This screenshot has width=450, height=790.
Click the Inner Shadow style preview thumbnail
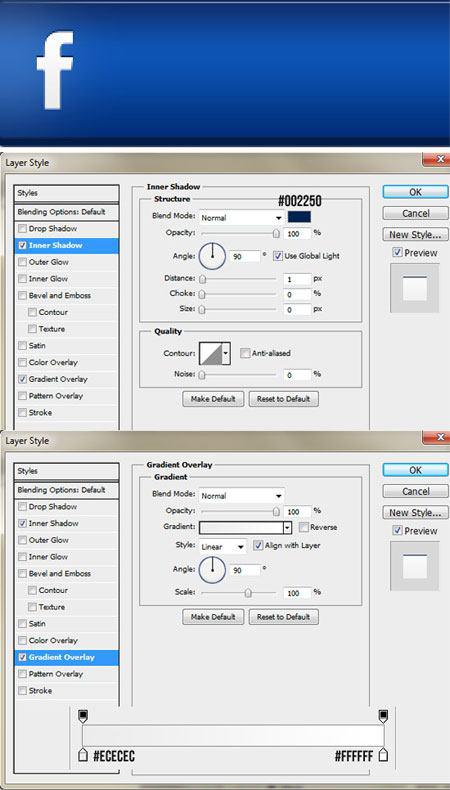pyautogui.click(x=414, y=288)
